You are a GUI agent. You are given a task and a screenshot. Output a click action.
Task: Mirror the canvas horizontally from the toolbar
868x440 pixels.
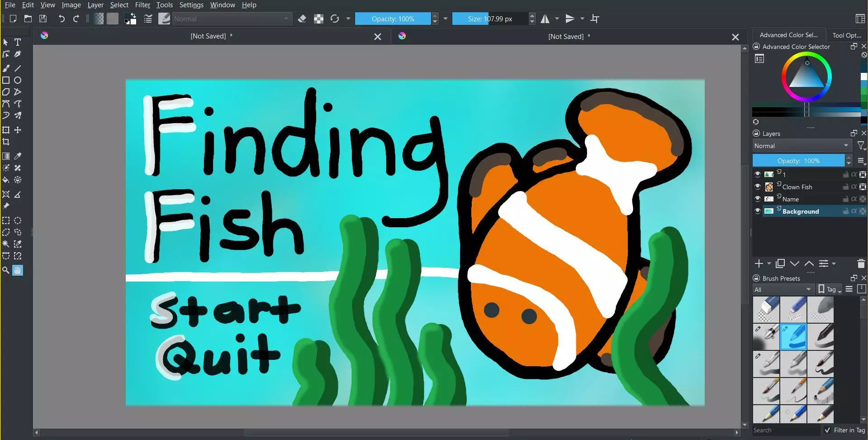pos(545,19)
